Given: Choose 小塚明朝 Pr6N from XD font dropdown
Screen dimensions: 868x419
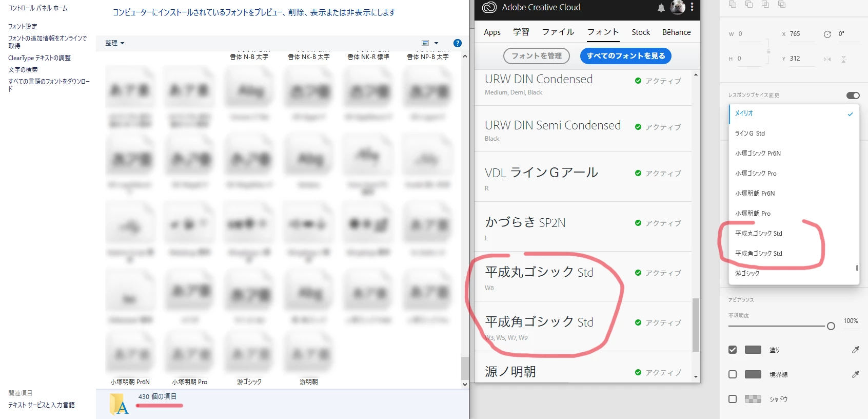Looking at the screenshot, I should point(794,194).
